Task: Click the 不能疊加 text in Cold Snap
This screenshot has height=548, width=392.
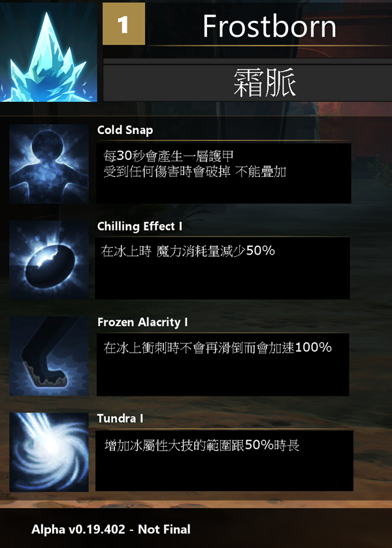Action: tap(261, 172)
